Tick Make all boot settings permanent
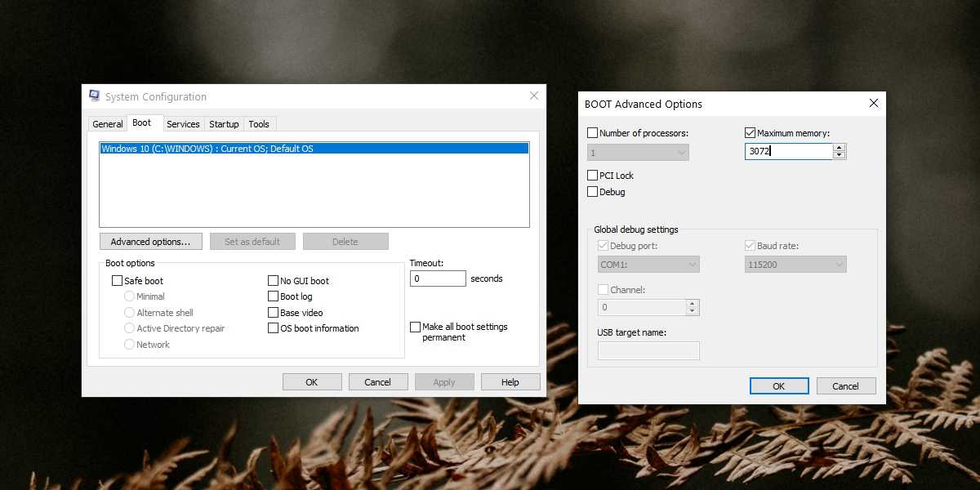 [x=416, y=327]
